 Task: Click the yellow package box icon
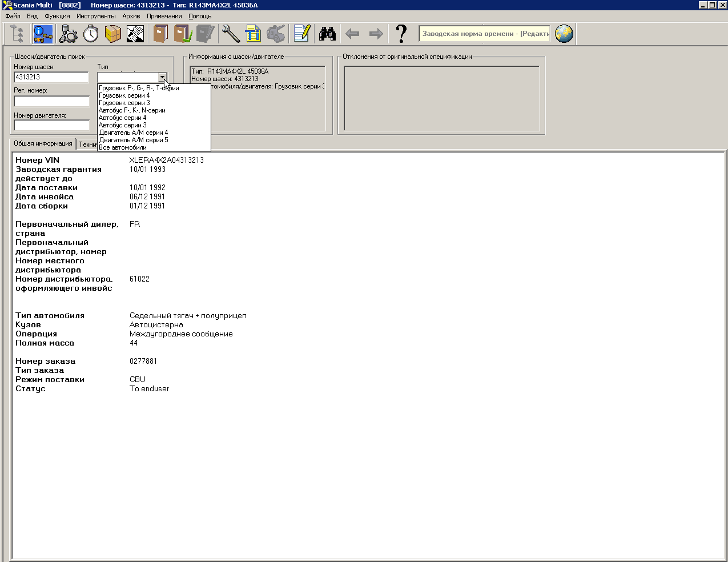113,34
